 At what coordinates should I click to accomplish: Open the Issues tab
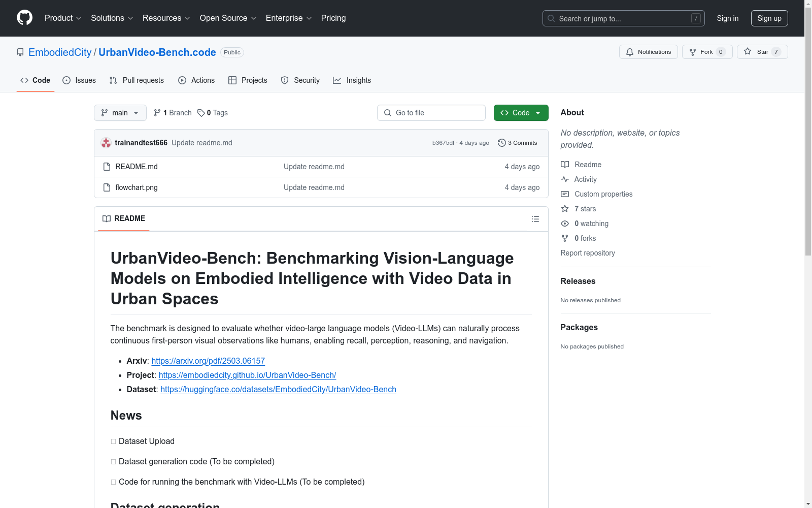79,80
